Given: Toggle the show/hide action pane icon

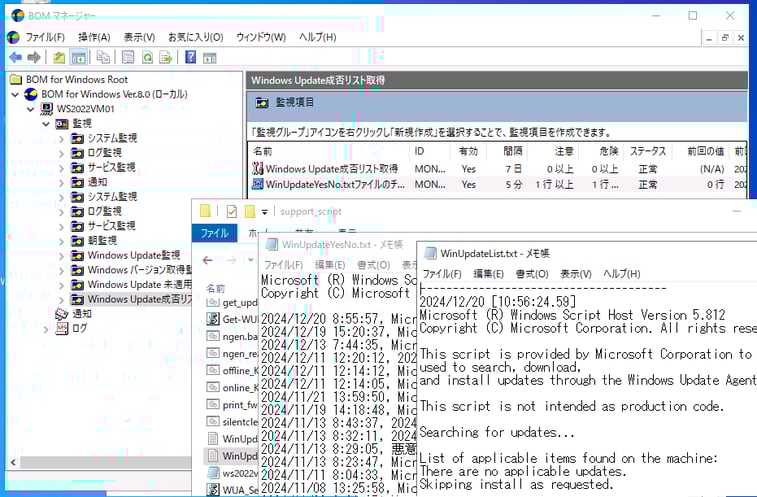Looking at the screenshot, I should pyautogui.click(x=210, y=57).
